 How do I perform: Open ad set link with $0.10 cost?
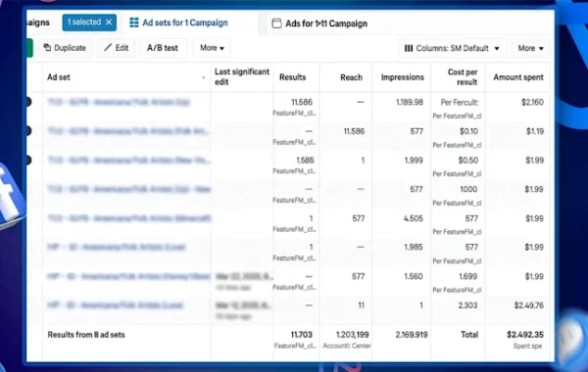(128, 131)
